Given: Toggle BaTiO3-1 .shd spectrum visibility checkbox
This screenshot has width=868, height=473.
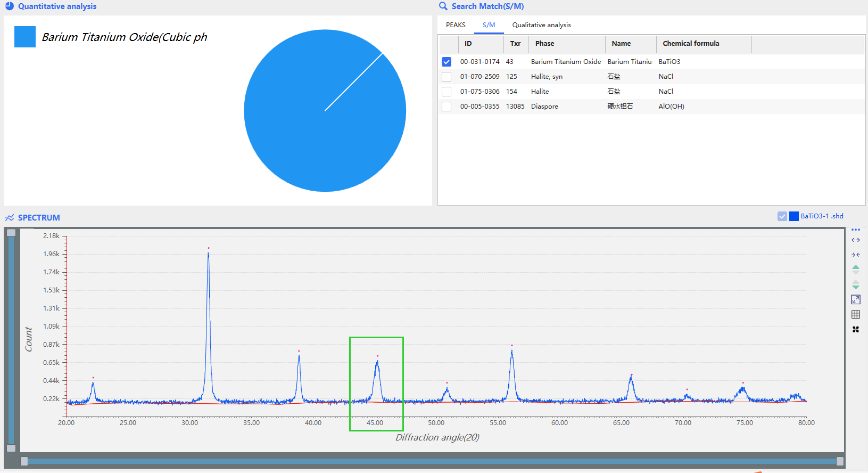Looking at the screenshot, I should (x=782, y=216).
